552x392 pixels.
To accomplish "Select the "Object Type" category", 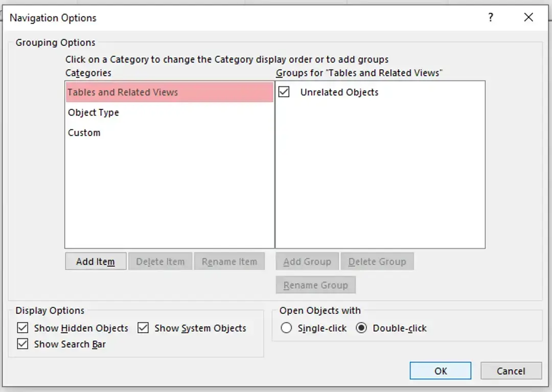I will point(94,112).
